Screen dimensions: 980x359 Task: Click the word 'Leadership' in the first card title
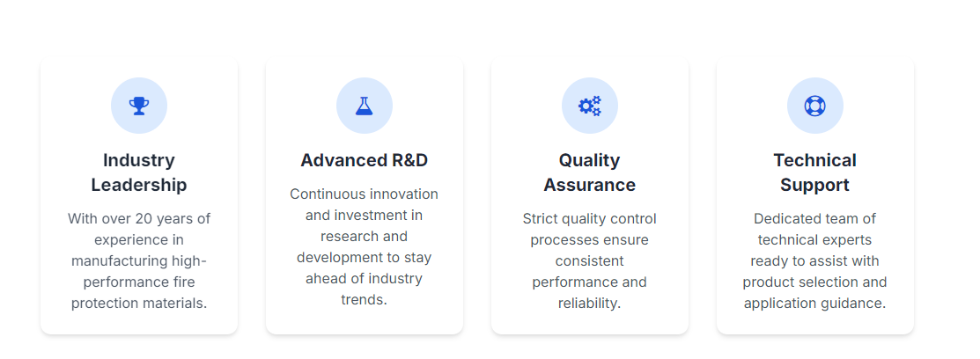[139, 185]
